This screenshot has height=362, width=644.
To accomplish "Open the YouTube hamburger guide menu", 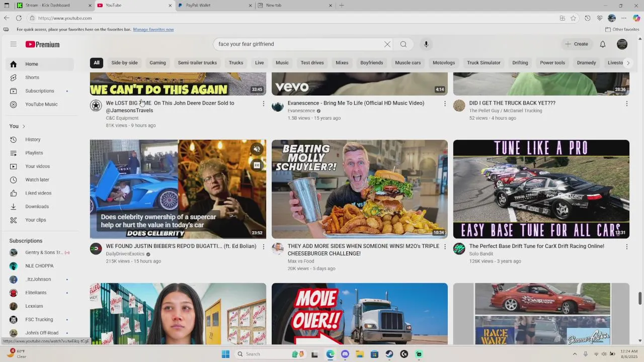I will click(x=14, y=44).
